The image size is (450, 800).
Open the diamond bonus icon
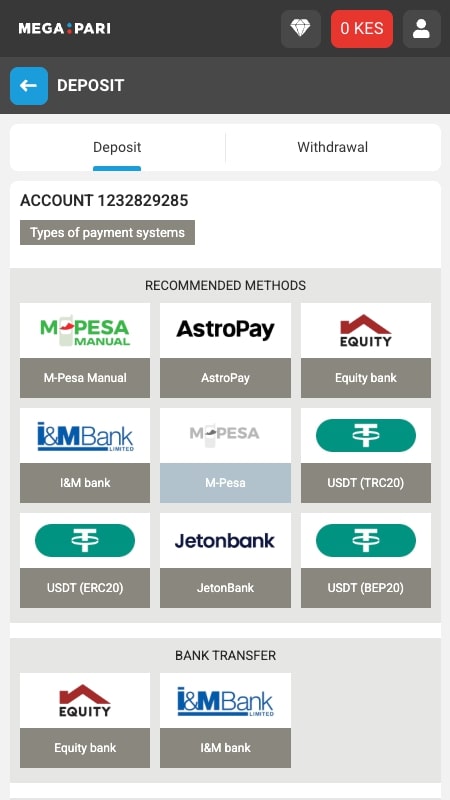(301, 29)
